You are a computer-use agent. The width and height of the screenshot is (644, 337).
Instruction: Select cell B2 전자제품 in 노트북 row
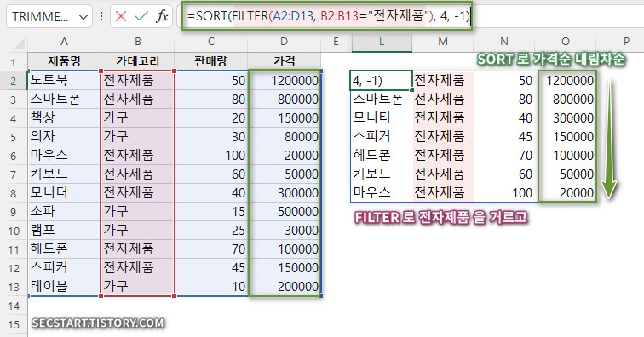point(138,81)
